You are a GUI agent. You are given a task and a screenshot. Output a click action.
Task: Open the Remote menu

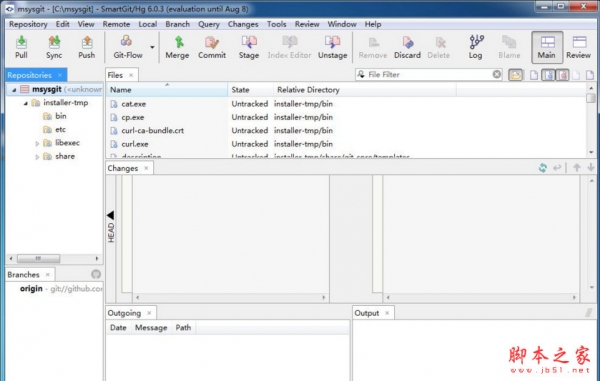click(x=116, y=24)
